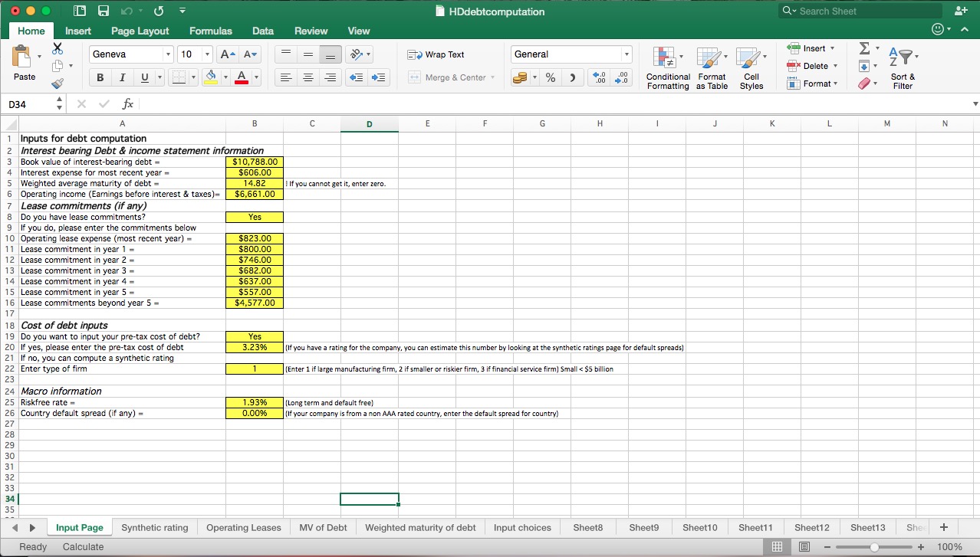Viewport: 980px width, 557px height.
Task: Open Conditional Formatting options
Action: tap(667, 67)
